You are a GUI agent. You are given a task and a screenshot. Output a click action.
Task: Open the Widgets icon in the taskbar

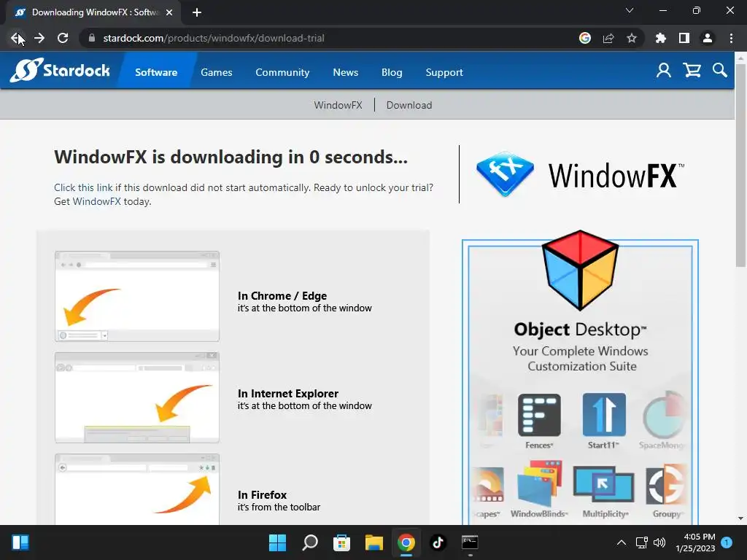click(20, 542)
